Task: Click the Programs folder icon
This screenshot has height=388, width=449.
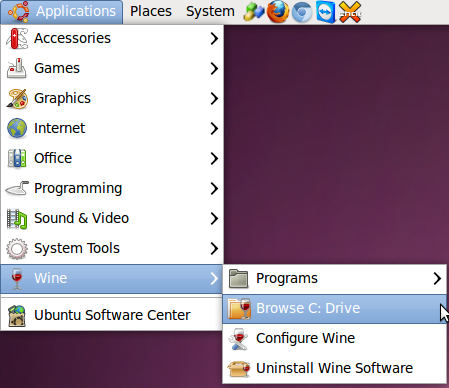Action: pos(238,278)
